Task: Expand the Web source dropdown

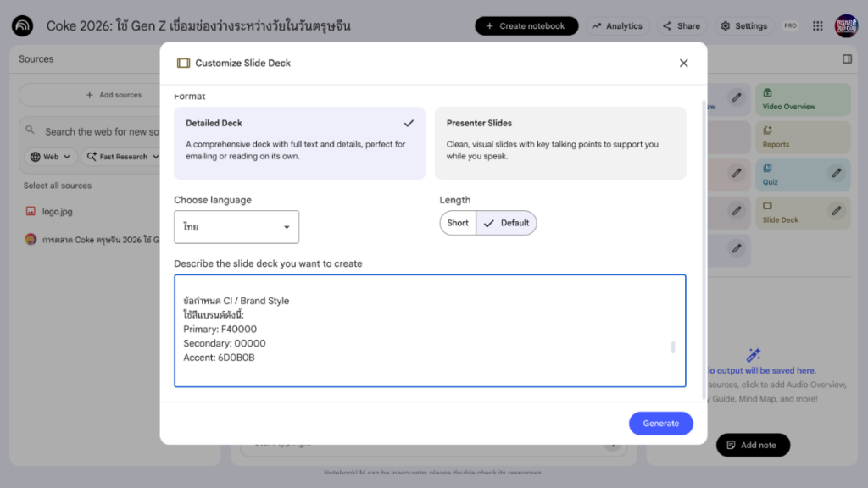Action: click(49, 156)
